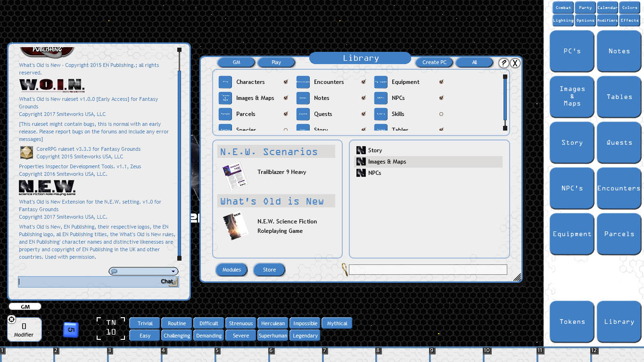The height and width of the screenshot is (362, 644).
Task: Enable the Skills library category
Action: click(441, 114)
